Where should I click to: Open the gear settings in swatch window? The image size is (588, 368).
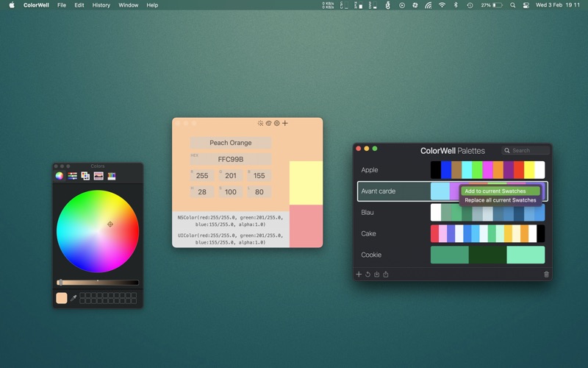tap(276, 124)
